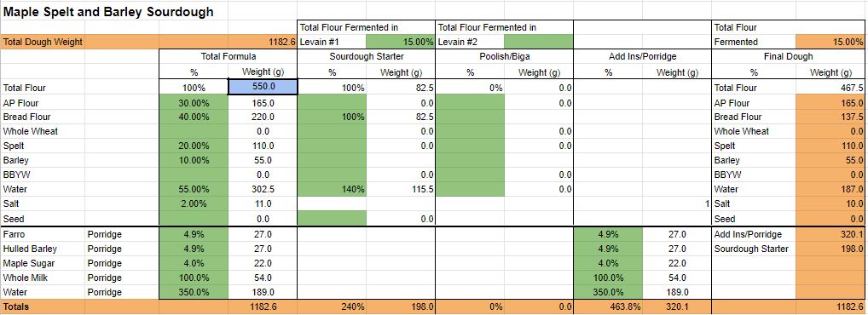
Task: Select the empty green Levain #2 percentage cell
Action: pyautogui.click(x=538, y=42)
